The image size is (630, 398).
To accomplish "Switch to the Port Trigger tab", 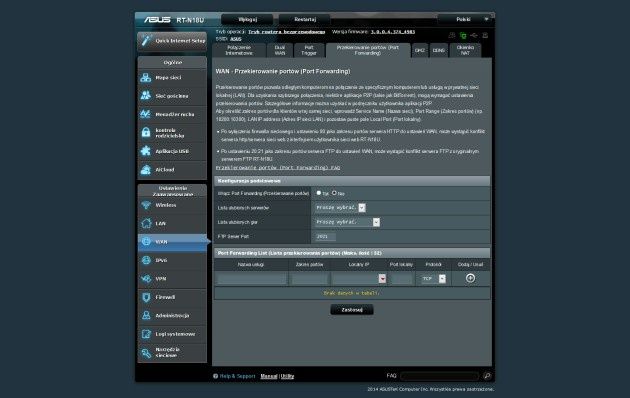I will pyautogui.click(x=309, y=50).
